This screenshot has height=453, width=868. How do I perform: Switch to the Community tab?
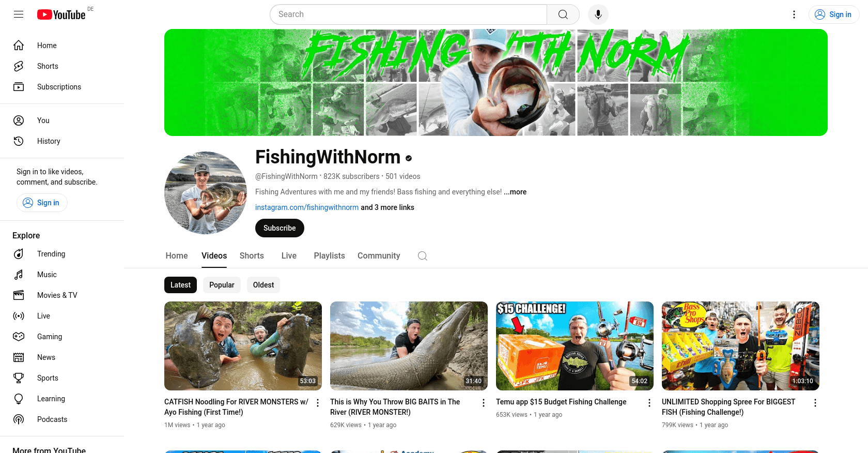pos(379,256)
